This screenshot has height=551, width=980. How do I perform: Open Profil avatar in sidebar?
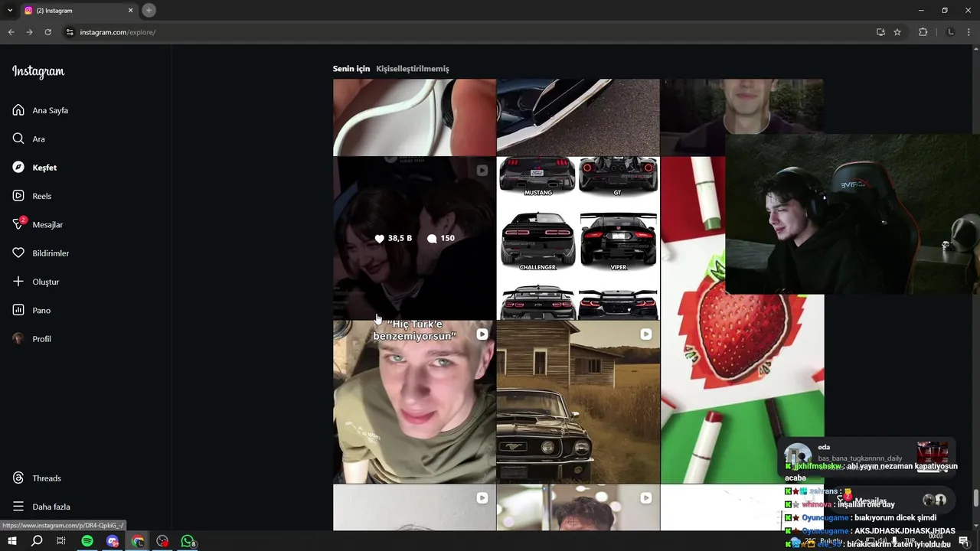coord(18,338)
